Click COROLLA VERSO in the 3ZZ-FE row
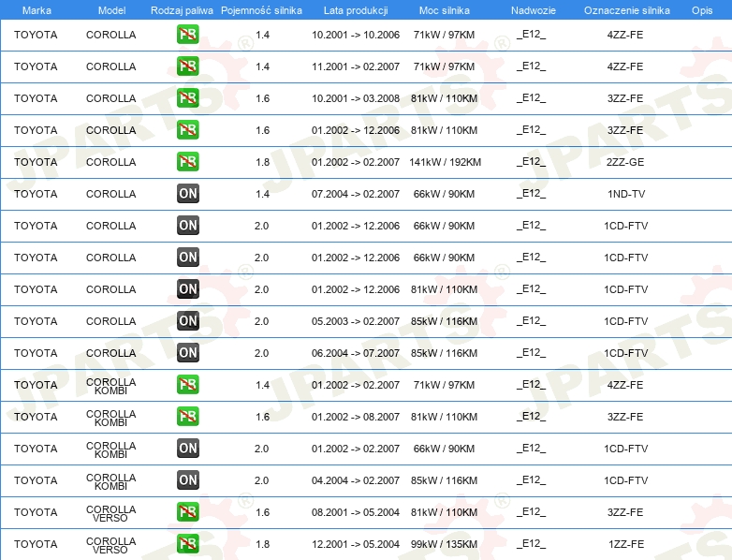This screenshot has width=732, height=560. coord(110,513)
